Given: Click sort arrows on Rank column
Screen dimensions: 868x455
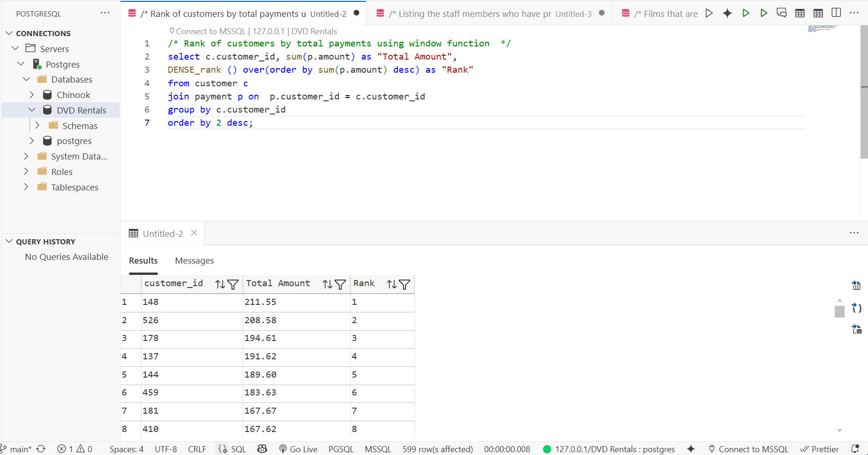Looking at the screenshot, I should click(x=391, y=284).
